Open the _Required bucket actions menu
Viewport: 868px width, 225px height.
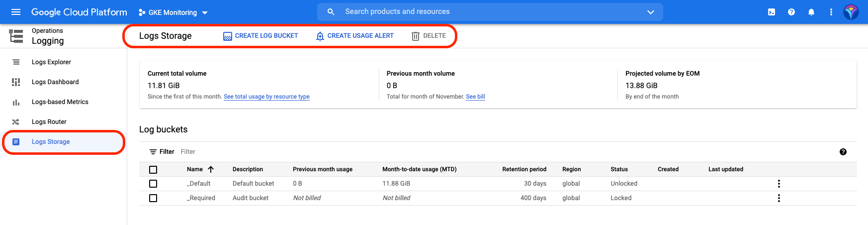coord(779,198)
